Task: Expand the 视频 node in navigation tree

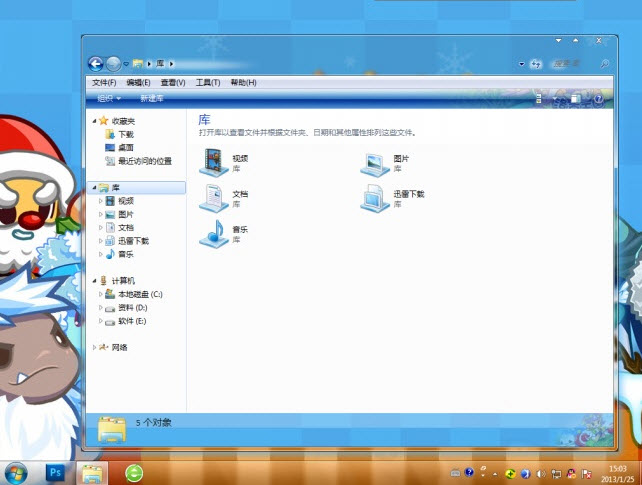Action: (100, 201)
